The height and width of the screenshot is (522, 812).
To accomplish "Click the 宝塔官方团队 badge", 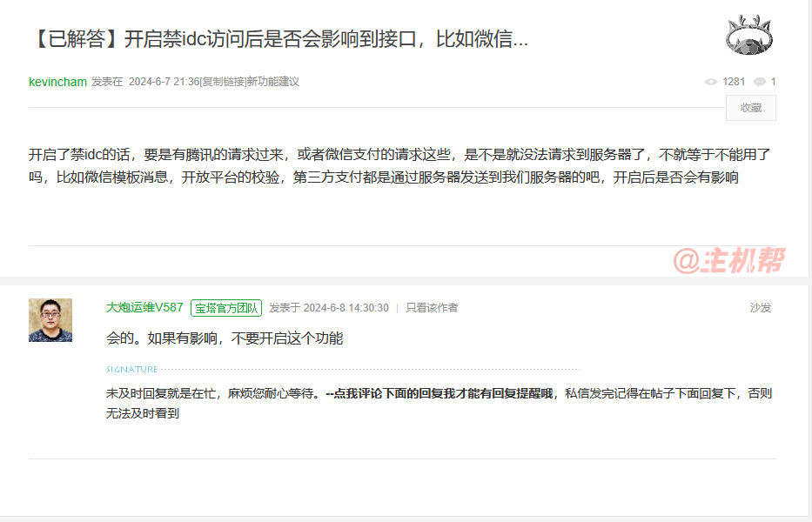I will (226, 308).
